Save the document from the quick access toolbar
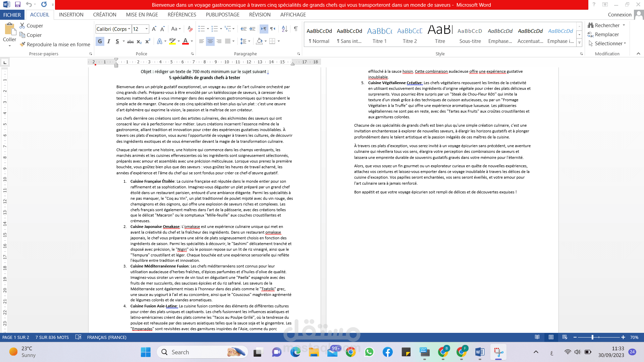This screenshot has width=644, height=362. point(18,5)
